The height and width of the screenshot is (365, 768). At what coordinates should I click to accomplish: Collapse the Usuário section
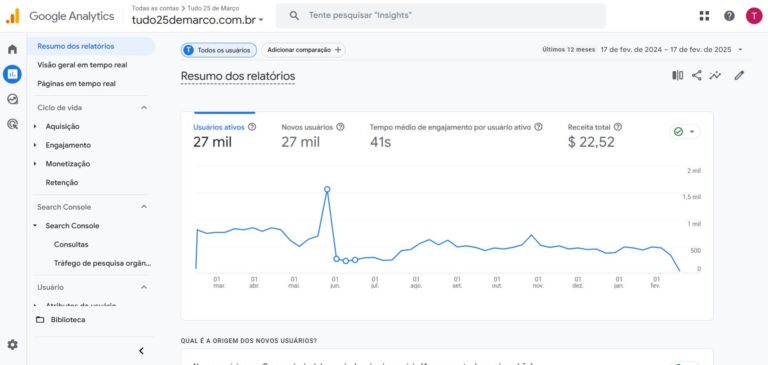144,287
